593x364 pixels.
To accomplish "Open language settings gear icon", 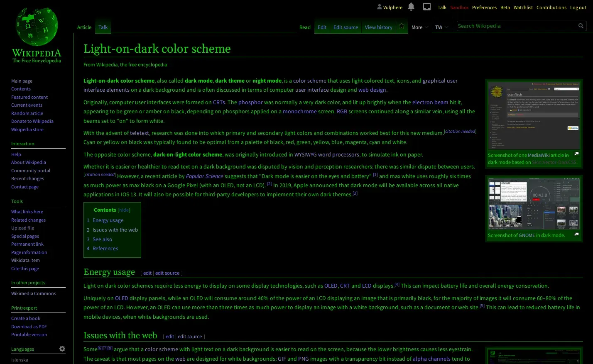I will tap(62, 349).
